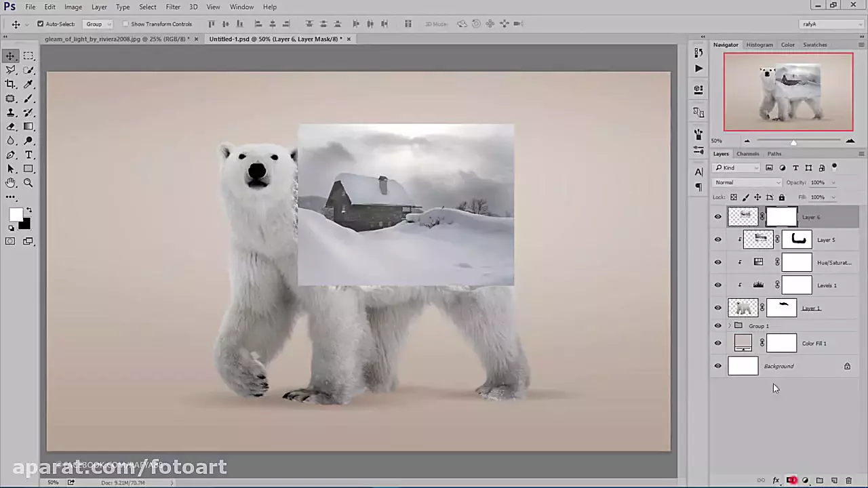This screenshot has width=868, height=488.
Task: Click the Navigator zoom slider handle
Action: pyautogui.click(x=793, y=142)
